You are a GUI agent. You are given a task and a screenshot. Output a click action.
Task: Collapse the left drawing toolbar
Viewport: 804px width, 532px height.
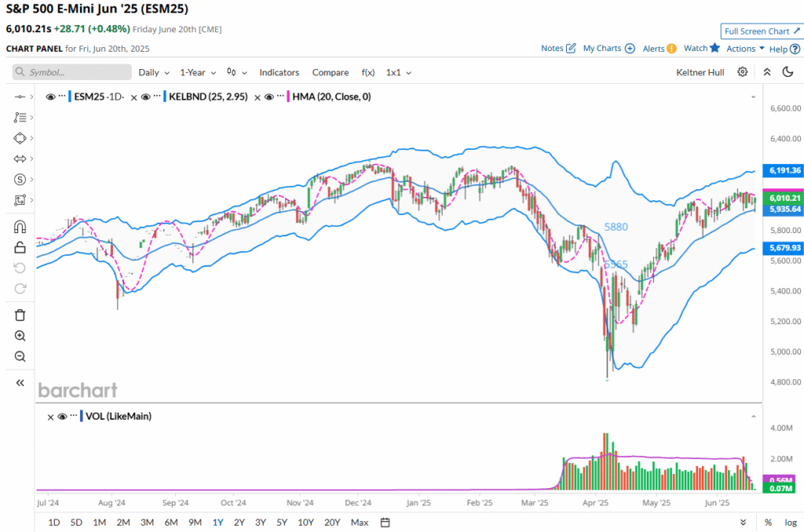click(x=20, y=382)
